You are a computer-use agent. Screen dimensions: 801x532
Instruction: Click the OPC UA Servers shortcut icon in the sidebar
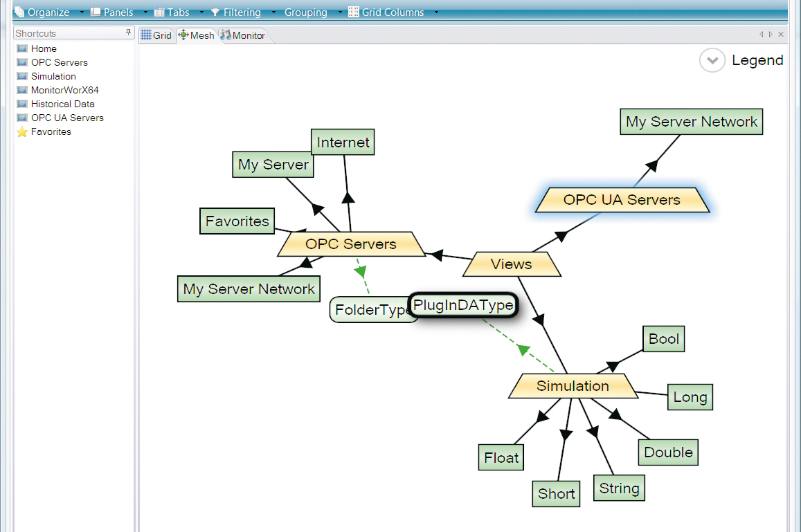pos(22,118)
